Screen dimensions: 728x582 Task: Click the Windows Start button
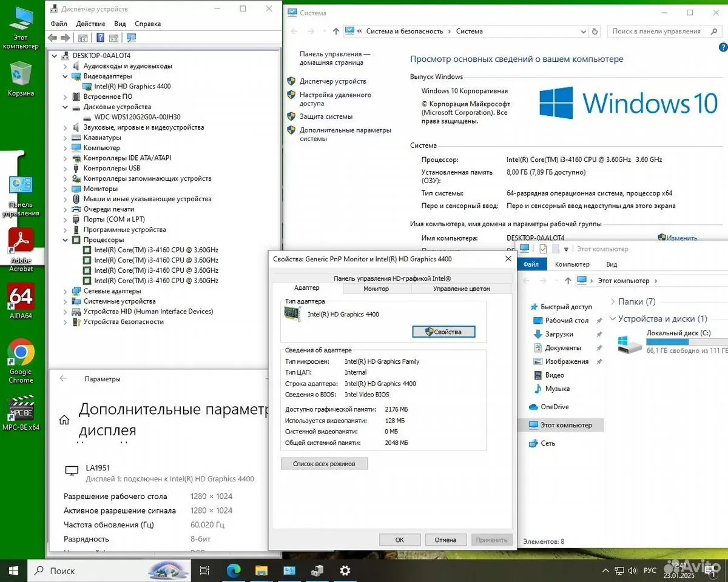13,570
